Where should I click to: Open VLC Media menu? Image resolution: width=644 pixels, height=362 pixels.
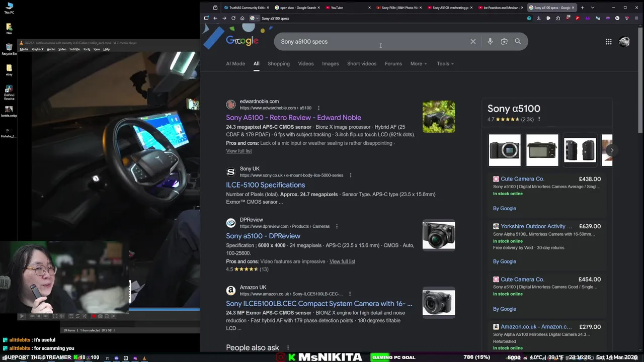click(x=24, y=49)
